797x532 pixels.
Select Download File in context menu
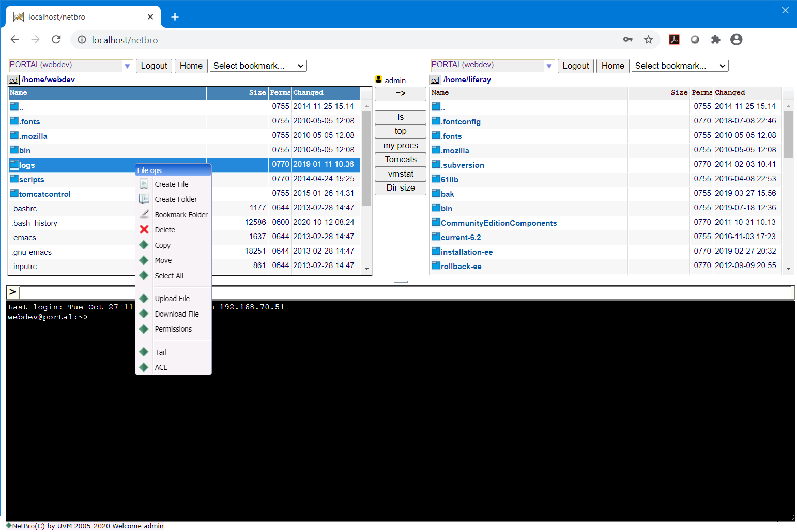[x=177, y=314]
